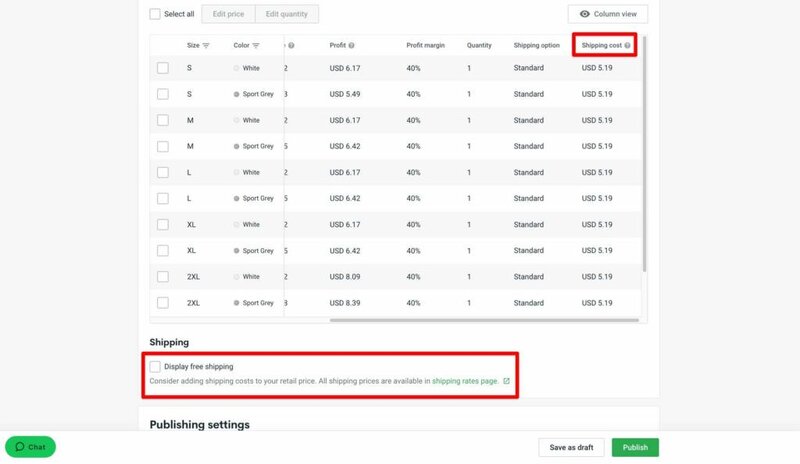This screenshot has height=464, width=800.
Task: Click 40% profit margin in L White row
Action: tap(413, 173)
